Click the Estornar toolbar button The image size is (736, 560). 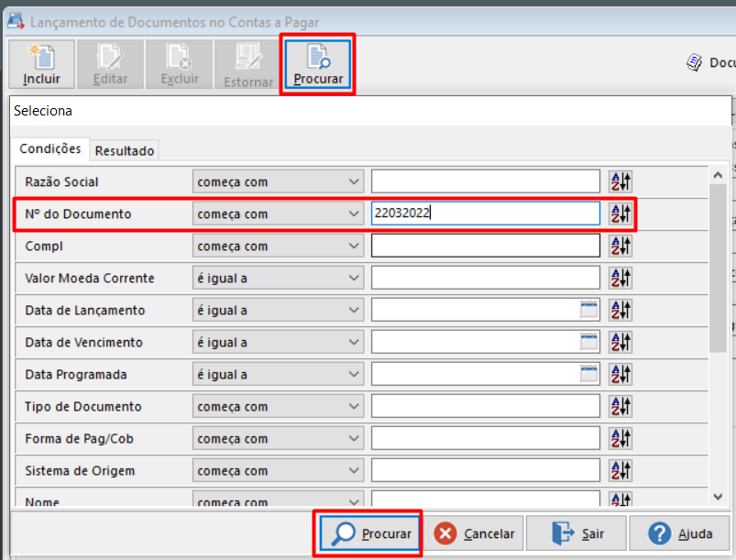[x=248, y=64]
